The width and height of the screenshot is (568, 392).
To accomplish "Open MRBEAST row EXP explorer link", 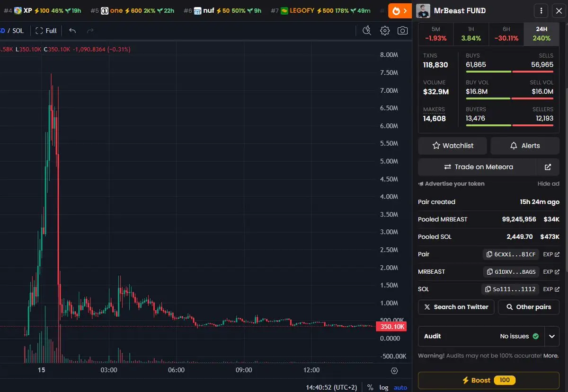I will point(551,272).
